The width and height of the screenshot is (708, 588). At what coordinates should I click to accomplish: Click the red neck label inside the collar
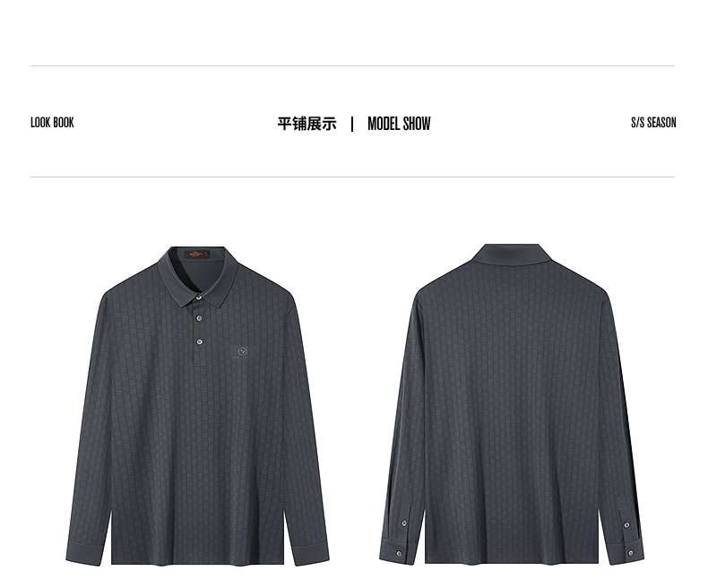point(197,255)
